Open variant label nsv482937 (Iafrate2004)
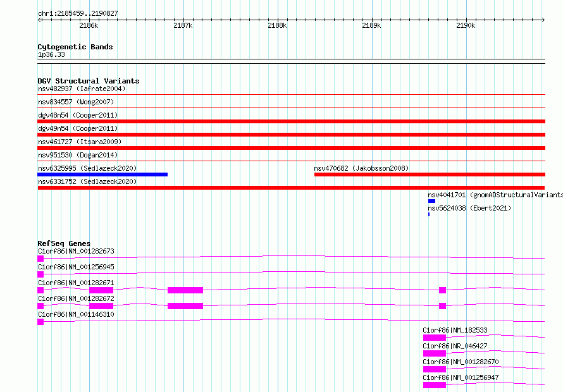Viewport: 563px width, 392px height. (82, 89)
